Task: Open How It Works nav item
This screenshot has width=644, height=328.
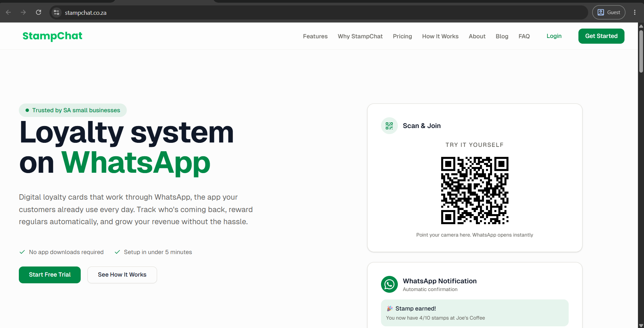Action: pyautogui.click(x=440, y=36)
